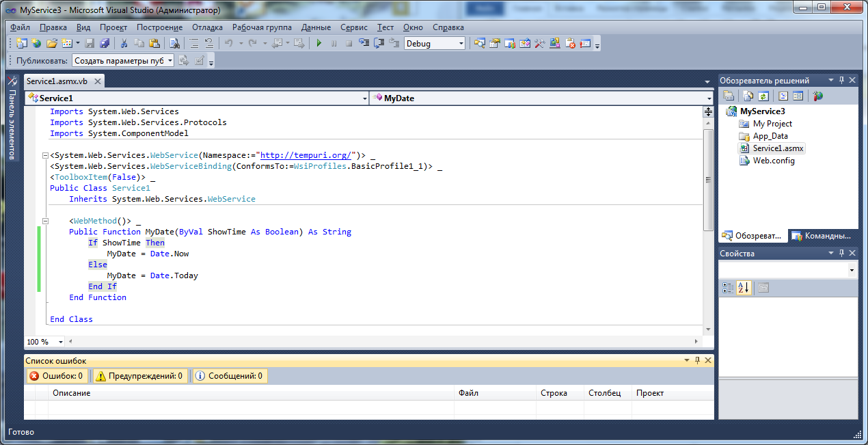Open Сервис menu
868x445 pixels.
(354, 27)
